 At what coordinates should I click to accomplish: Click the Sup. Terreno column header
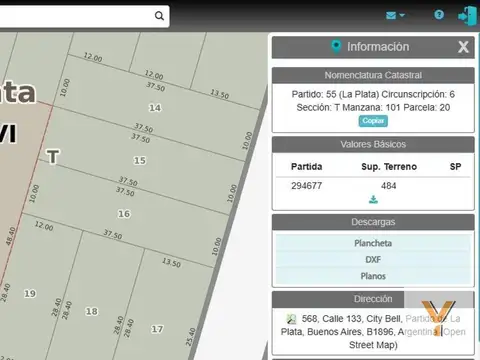coord(389,167)
